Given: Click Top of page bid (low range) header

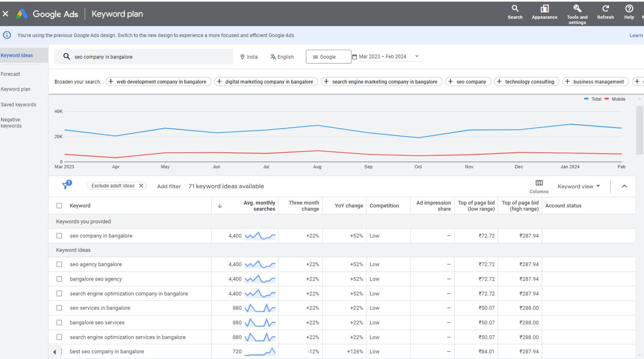Looking at the screenshot, I should (476, 206).
